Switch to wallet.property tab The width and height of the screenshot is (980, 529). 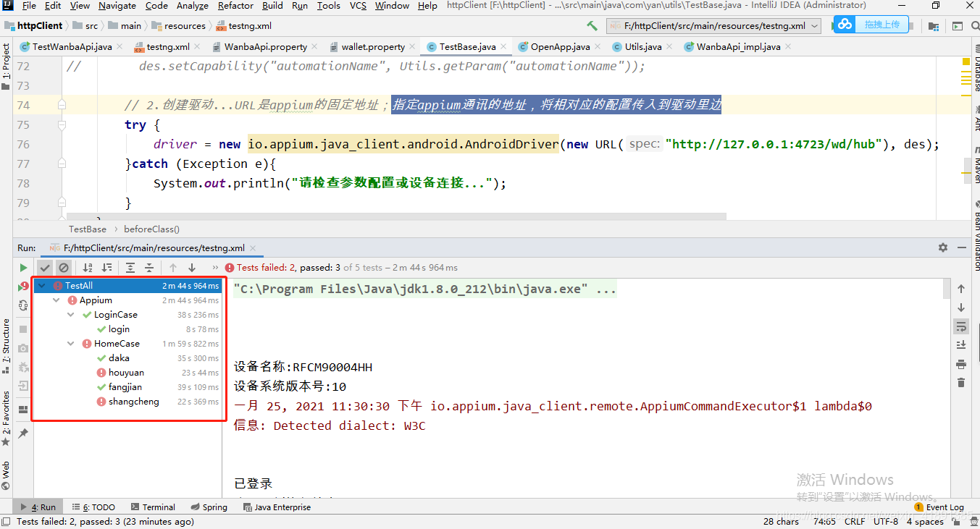coord(373,47)
